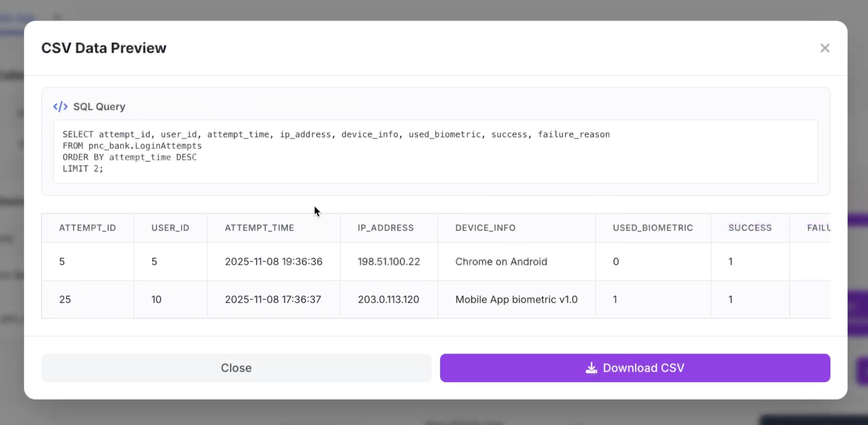Select the Chrome on Android cell
The image size is (868, 425).
501,262
